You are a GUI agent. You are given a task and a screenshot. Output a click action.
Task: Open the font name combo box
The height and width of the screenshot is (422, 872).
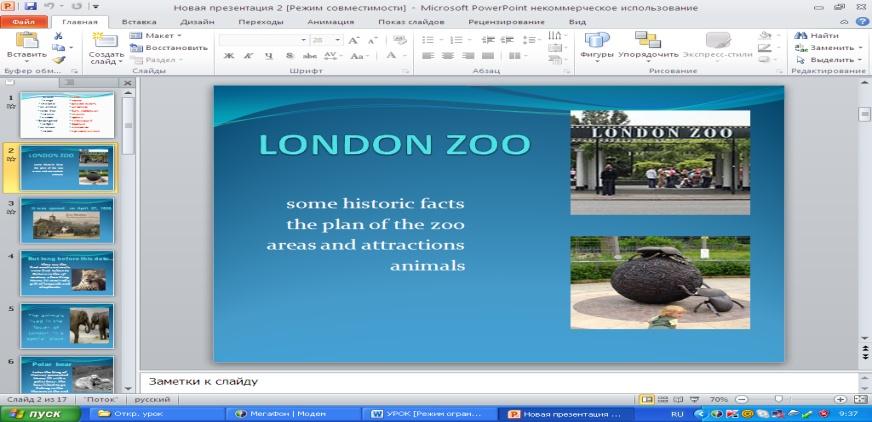[x=263, y=40]
